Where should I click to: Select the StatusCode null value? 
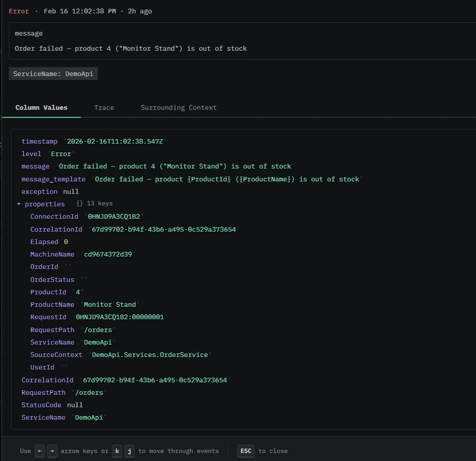pos(75,405)
